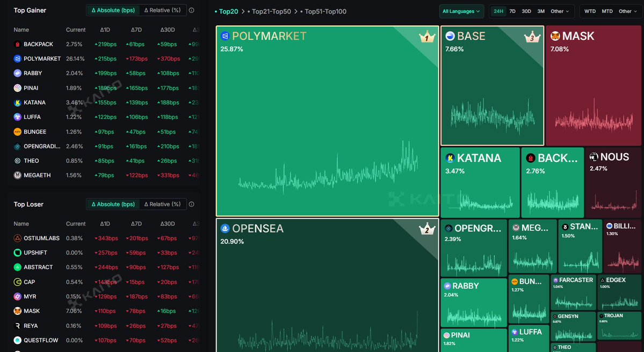Click OSTIUMLABS' 343bps Δ1D value
Viewport: 644px width, 352px height.
[x=106, y=238]
